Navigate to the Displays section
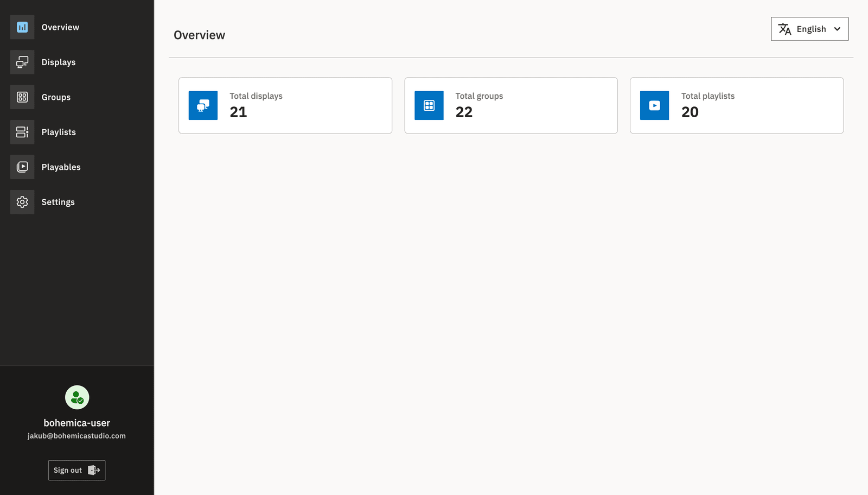This screenshot has height=495, width=868. 58,62
